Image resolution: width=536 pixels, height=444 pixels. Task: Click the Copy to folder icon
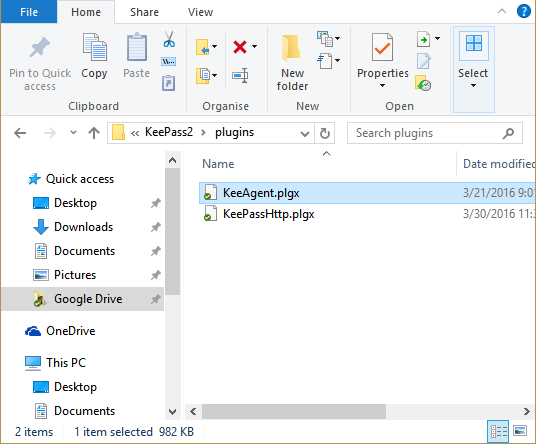(x=203, y=76)
